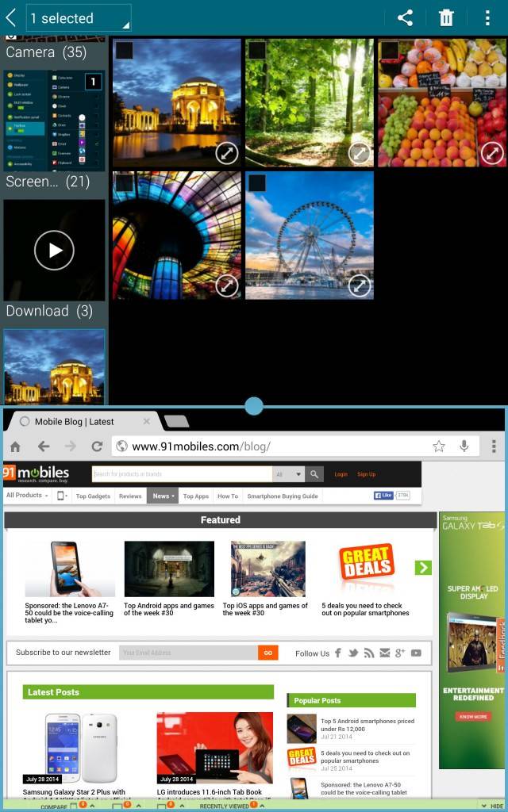Viewport: 508px width, 812px height.
Task: Switch to 'Mobile Blog | Latest' browser tab
Action: point(74,422)
